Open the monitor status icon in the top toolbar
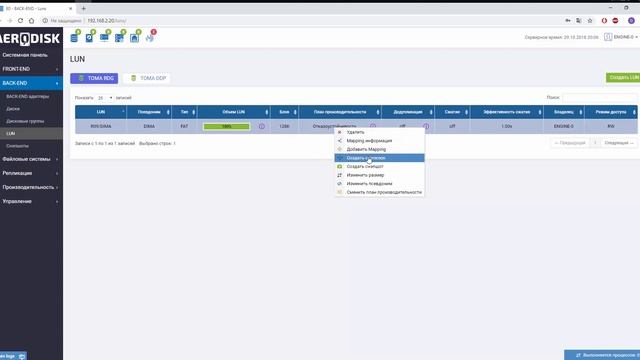The width and height of the screenshot is (640, 360). pyautogui.click(x=104, y=38)
